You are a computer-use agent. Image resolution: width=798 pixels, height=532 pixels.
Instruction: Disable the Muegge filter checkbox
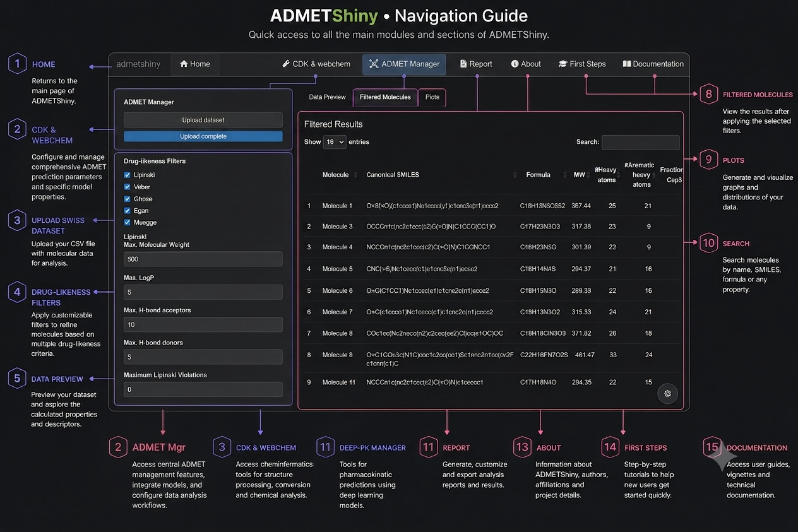coord(128,223)
